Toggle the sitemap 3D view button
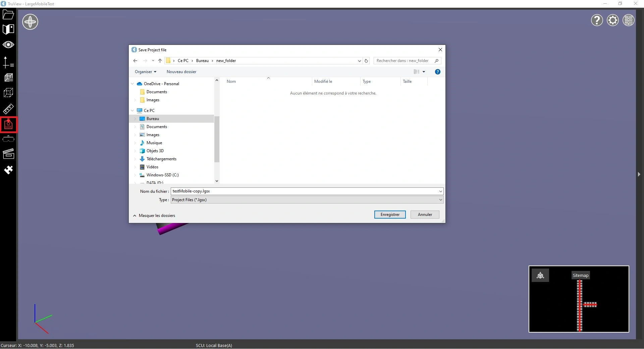 pos(540,276)
